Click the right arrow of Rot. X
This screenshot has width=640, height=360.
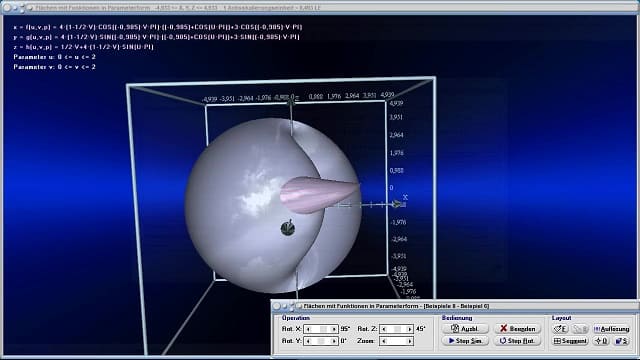click(334, 329)
